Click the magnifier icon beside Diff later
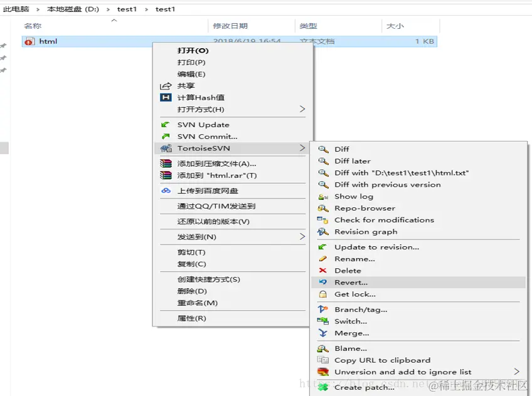 (323, 161)
